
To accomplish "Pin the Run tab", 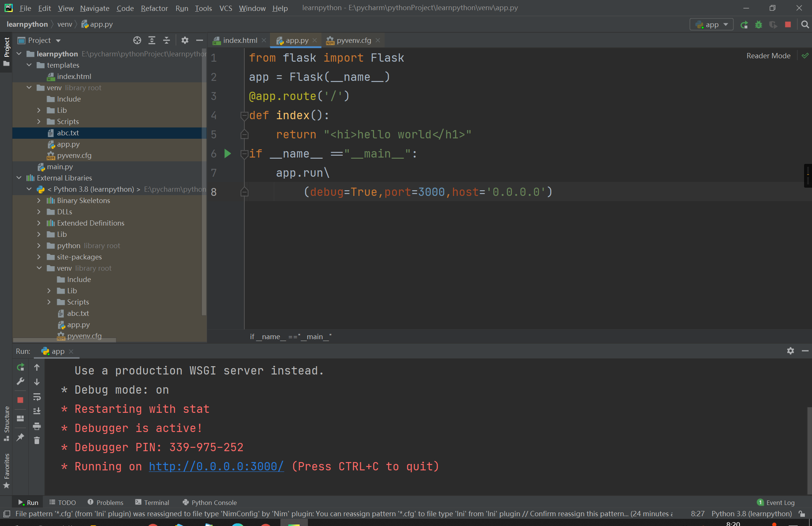I will [x=21, y=437].
